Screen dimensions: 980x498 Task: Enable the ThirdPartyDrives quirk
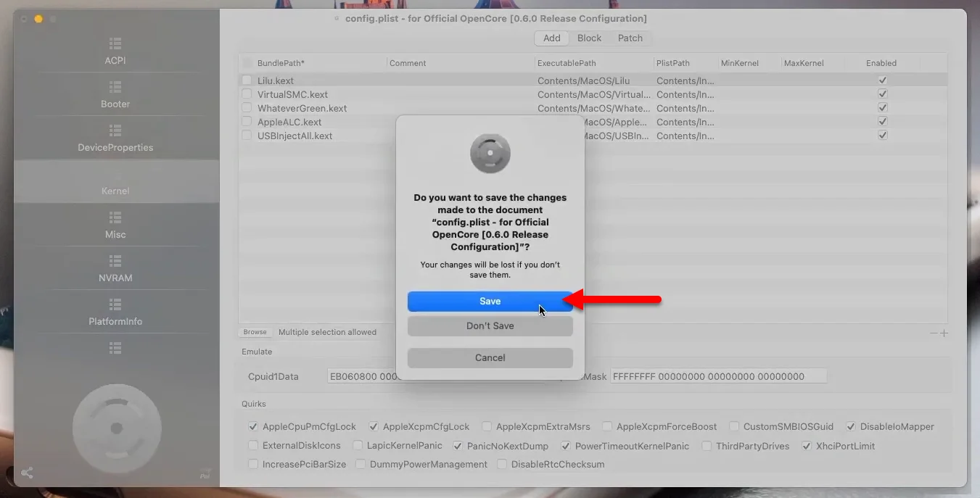[707, 446]
